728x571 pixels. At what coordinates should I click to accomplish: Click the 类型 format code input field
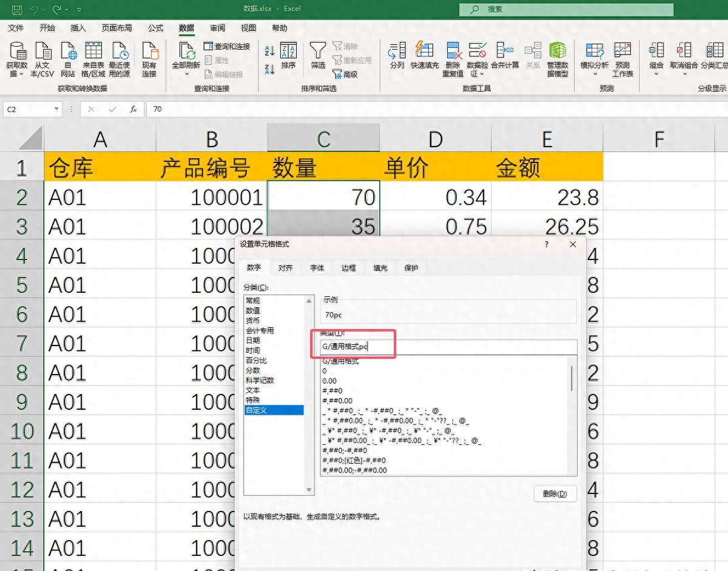pyautogui.click(x=449, y=347)
